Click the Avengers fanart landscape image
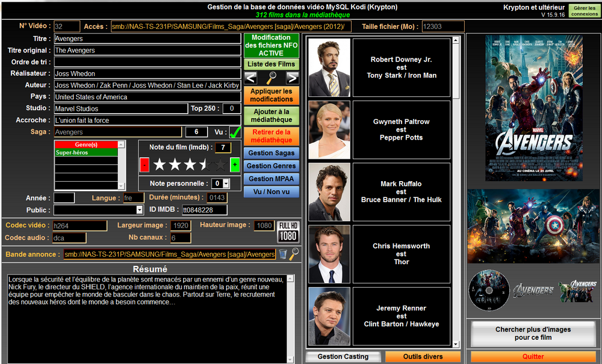602x364 pixels. click(x=534, y=226)
